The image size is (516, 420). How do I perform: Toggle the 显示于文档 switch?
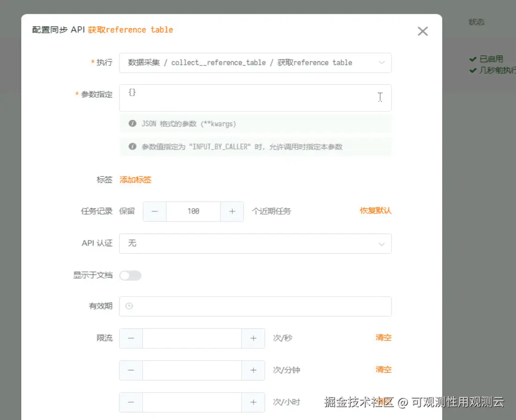click(131, 275)
